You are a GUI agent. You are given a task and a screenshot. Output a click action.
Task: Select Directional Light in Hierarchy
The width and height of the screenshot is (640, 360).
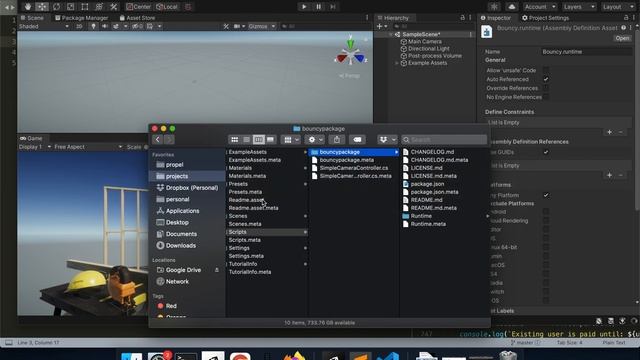[429, 49]
